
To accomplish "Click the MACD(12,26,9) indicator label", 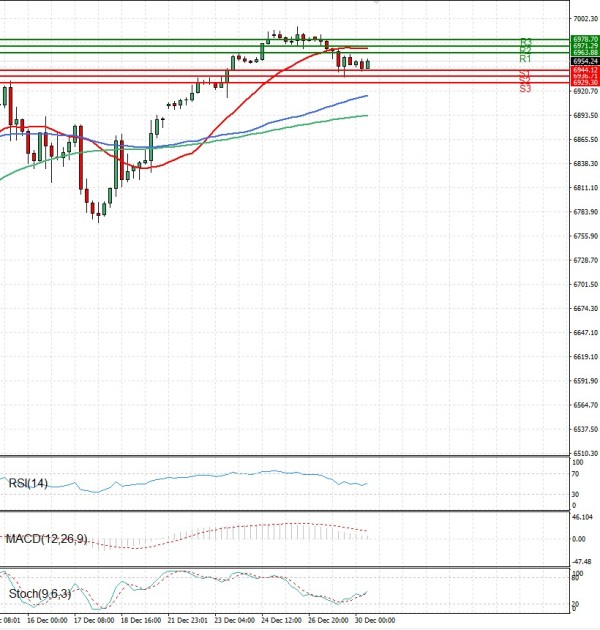I will click(x=44, y=540).
